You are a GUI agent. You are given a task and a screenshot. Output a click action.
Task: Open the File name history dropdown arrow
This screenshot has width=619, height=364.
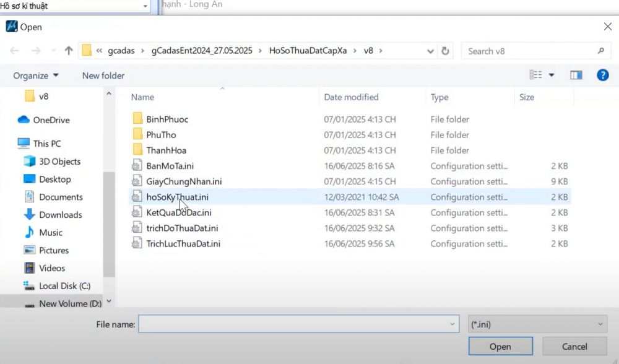[x=452, y=324]
